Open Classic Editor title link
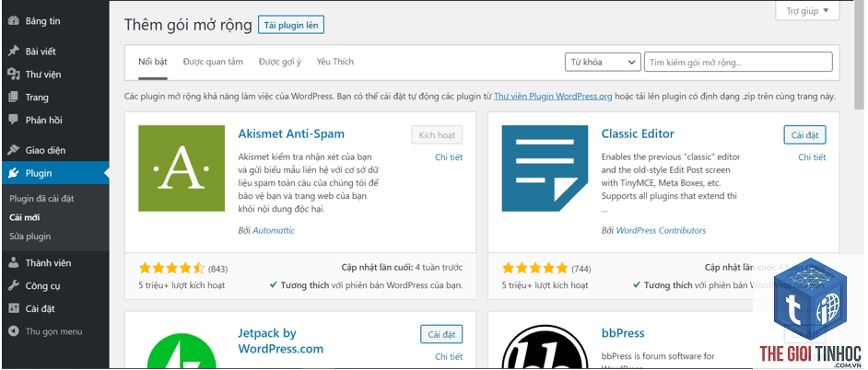This screenshot has width=868, height=370. [638, 133]
